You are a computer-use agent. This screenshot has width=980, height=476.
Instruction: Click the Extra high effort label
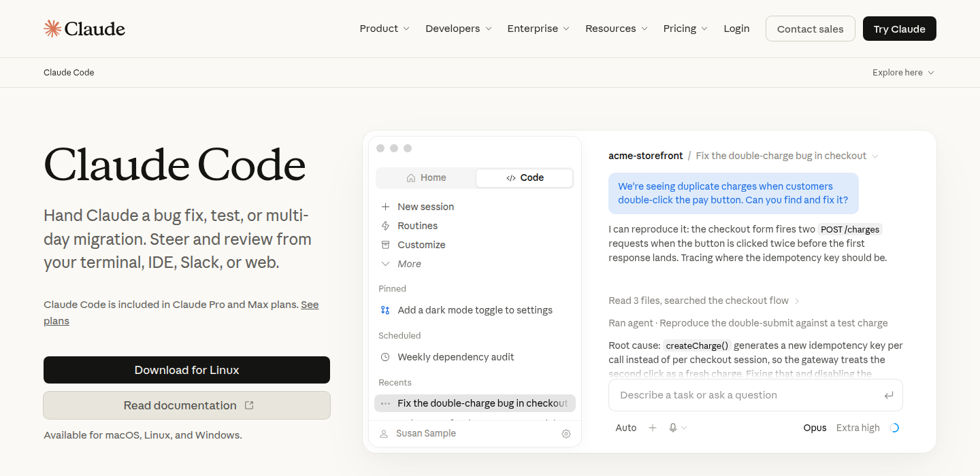(x=857, y=428)
